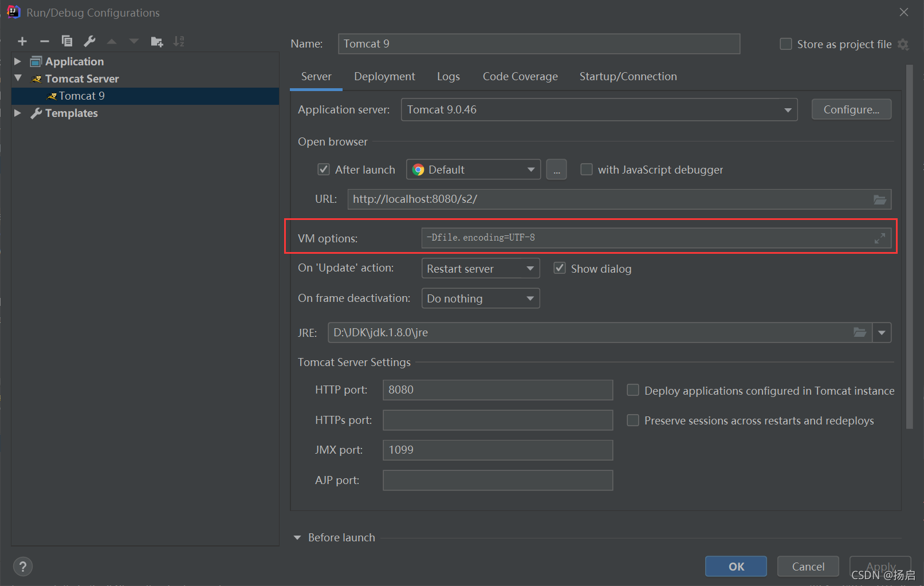Enable Deploy applications configured in Tomcat instance
Screen dimensions: 924x586
click(x=633, y=390)
